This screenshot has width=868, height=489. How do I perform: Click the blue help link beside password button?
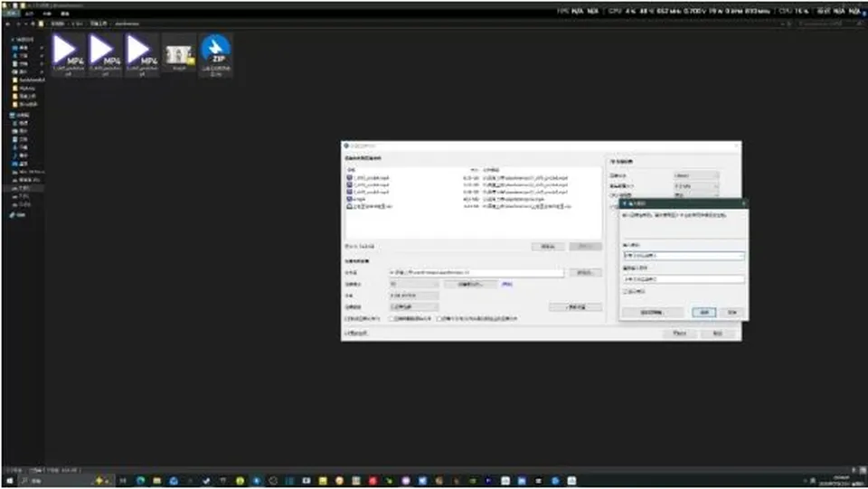click(506, 285)
